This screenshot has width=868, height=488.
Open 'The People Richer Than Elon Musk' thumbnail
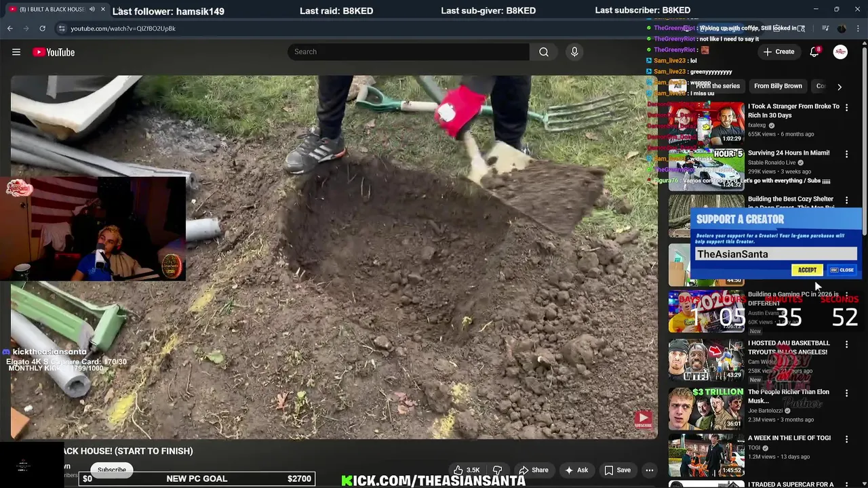706,409
